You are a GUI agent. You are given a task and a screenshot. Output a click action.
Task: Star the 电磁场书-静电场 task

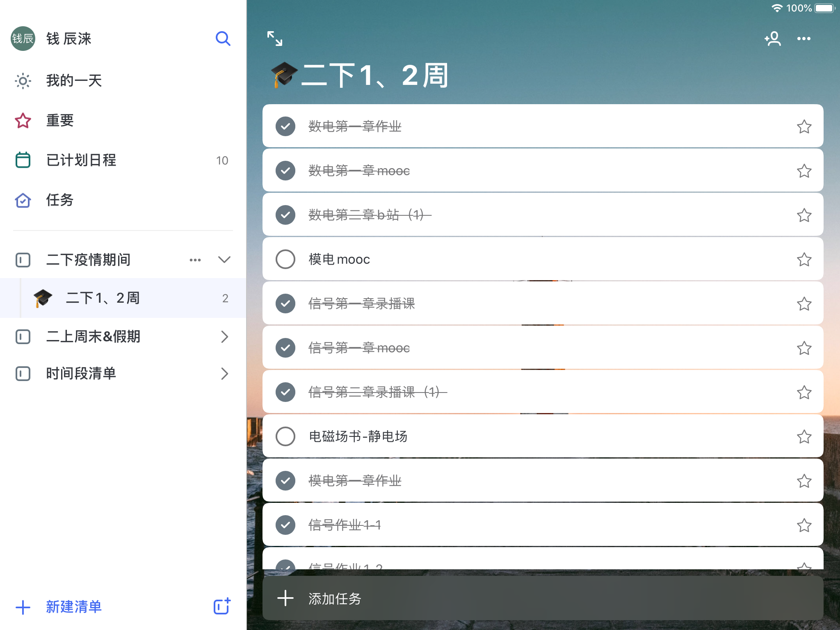(804, 437)
